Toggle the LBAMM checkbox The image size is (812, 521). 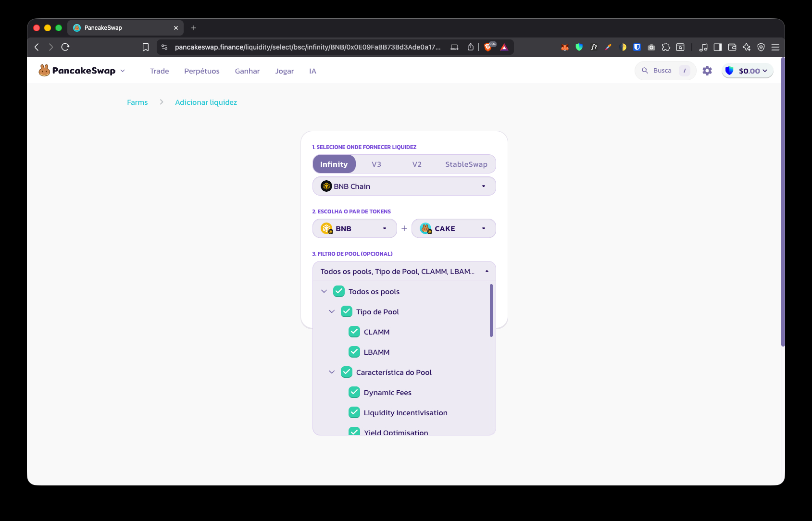point(354,352)
